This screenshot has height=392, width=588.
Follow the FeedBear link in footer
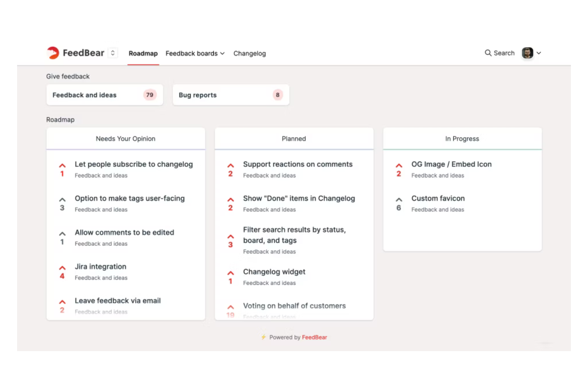tap(314, 337)
